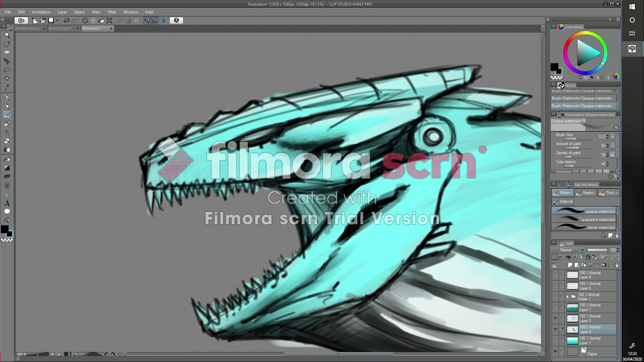Select Watercolor sub tool group
Screen dimensions: 644x362
[x=562, y=193]
